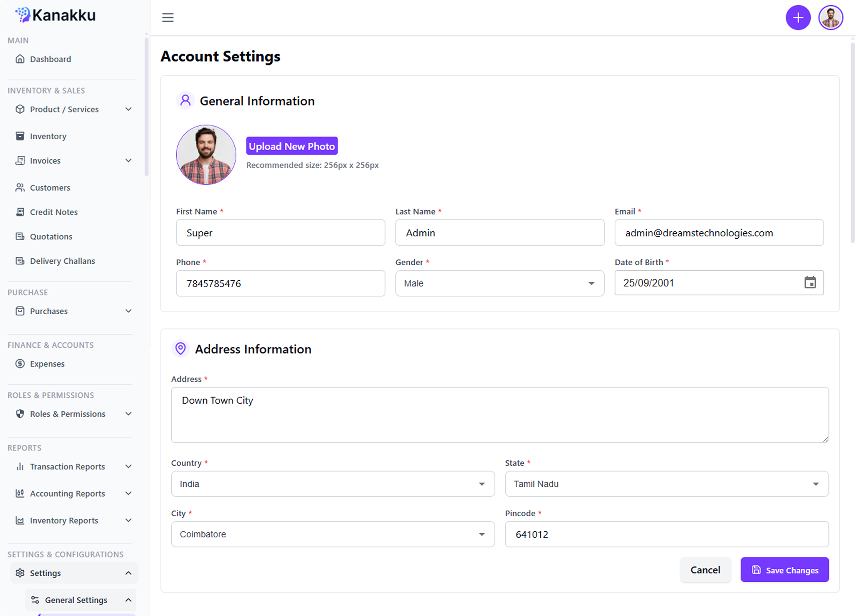Click the profile photo thumbnail
The image size is (856, 616).
[x=206, y=155]
